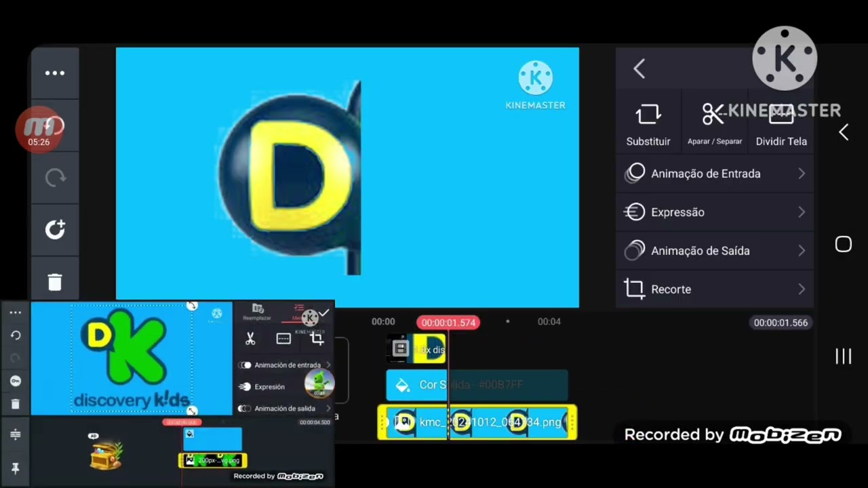Click the key icon in small editor sidebar
This screenshot has width=868, height=488.
click(16, 381)
